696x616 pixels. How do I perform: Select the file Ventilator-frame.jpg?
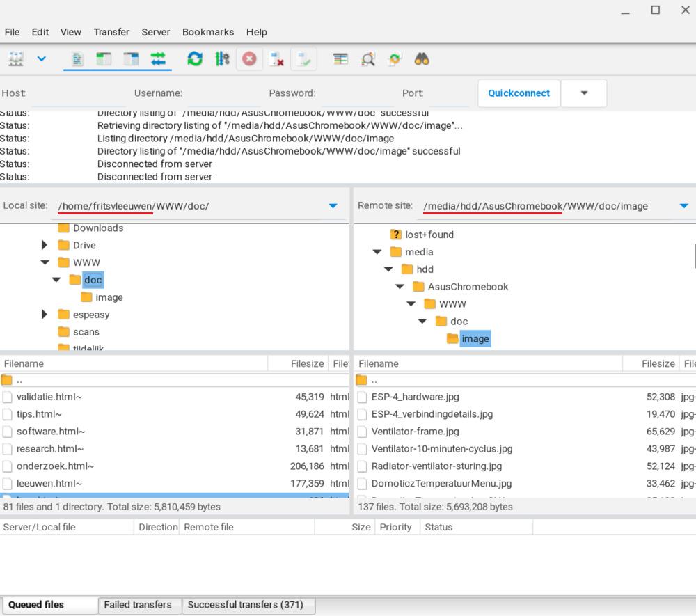[525, 432]
